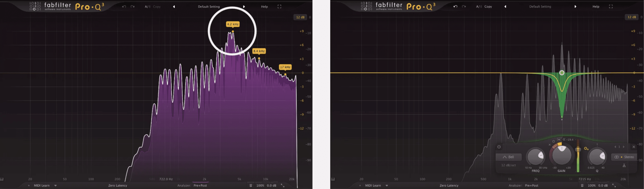Enable MIDI Learn in left window
Viewport: 644px width, 189px height.
[x=42, y=185]
